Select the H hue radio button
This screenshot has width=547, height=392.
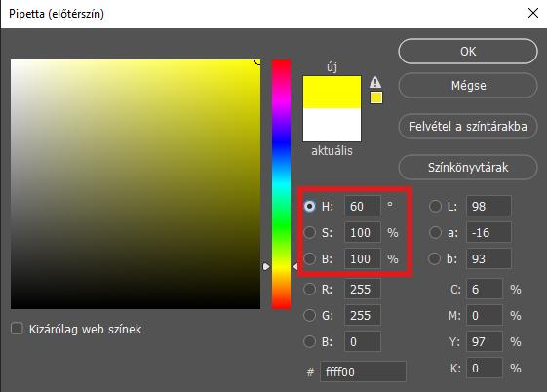coord(309,206)
